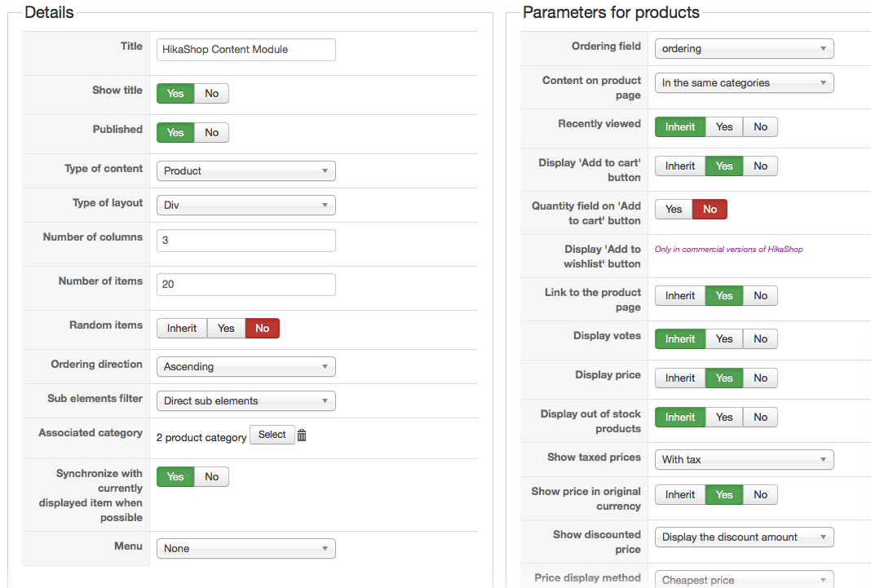Open the Show taxed prices dropdown
The height and width of the screenshot is (588, 871).
click(744, 460)
